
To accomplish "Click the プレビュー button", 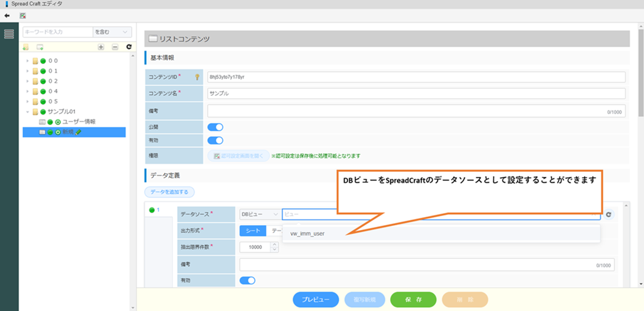I will (316, 299).
